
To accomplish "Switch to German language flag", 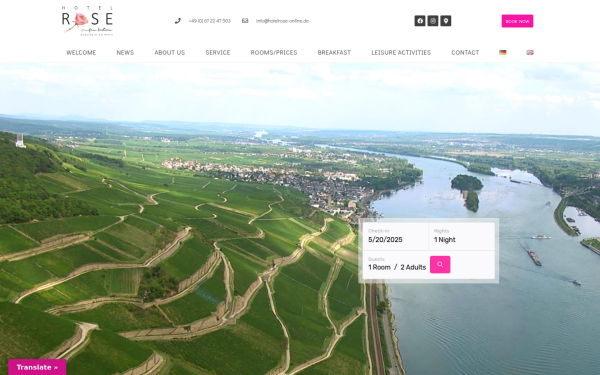I will tap(503, 52).
